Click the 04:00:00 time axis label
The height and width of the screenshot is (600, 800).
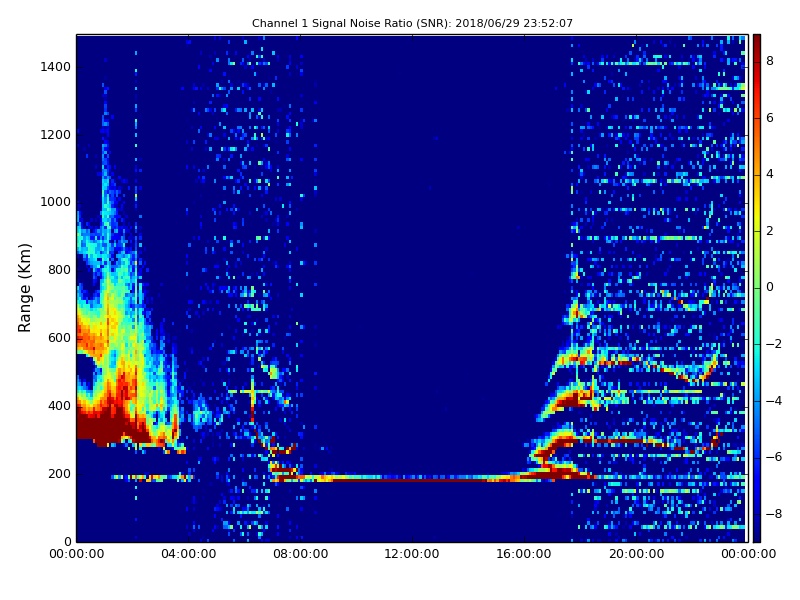coord(188,554)
